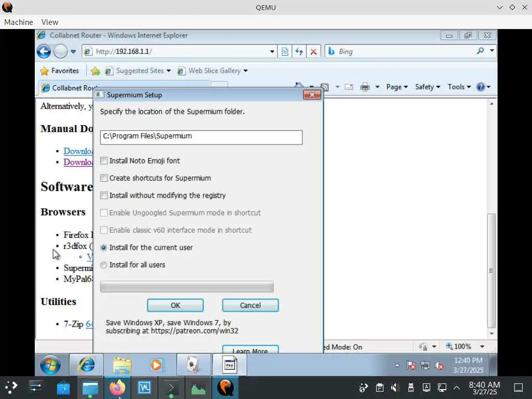Expand Suggested Sites dropdown
Screen dimensions: 532x399
169,71
